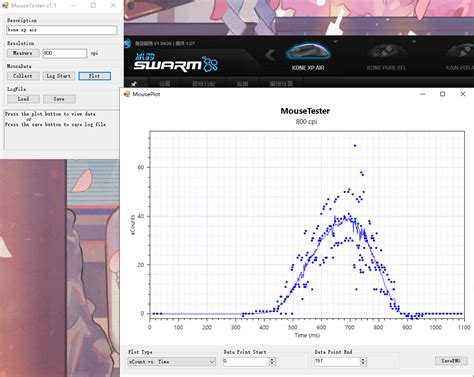The width and height of the screenshot is (474, 377).
Task: Click the Description text field
Action: [x=62, y=30]
